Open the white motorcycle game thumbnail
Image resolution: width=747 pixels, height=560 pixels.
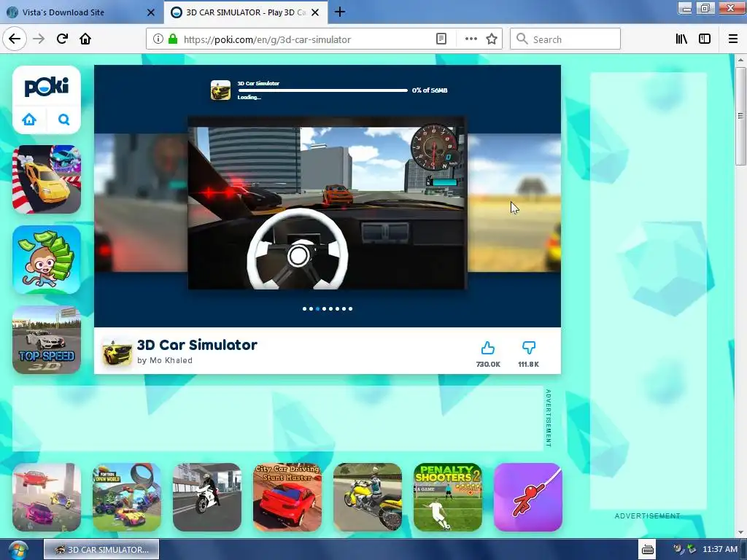pos(207,497)
